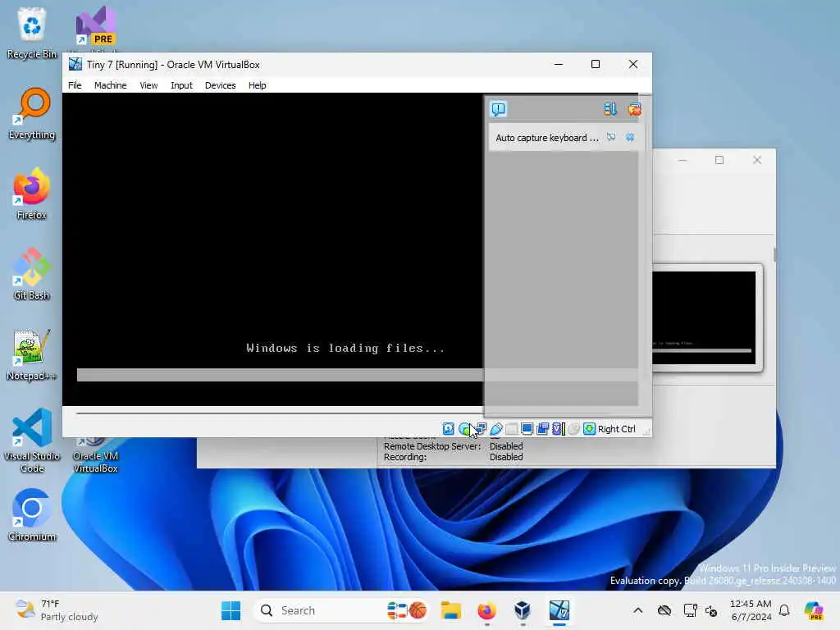This screenshot has height=630, width=840.
Task: Open the Copilot PRE icon in the taskbar
Action: pyautogui.click(x=814, y=610)
